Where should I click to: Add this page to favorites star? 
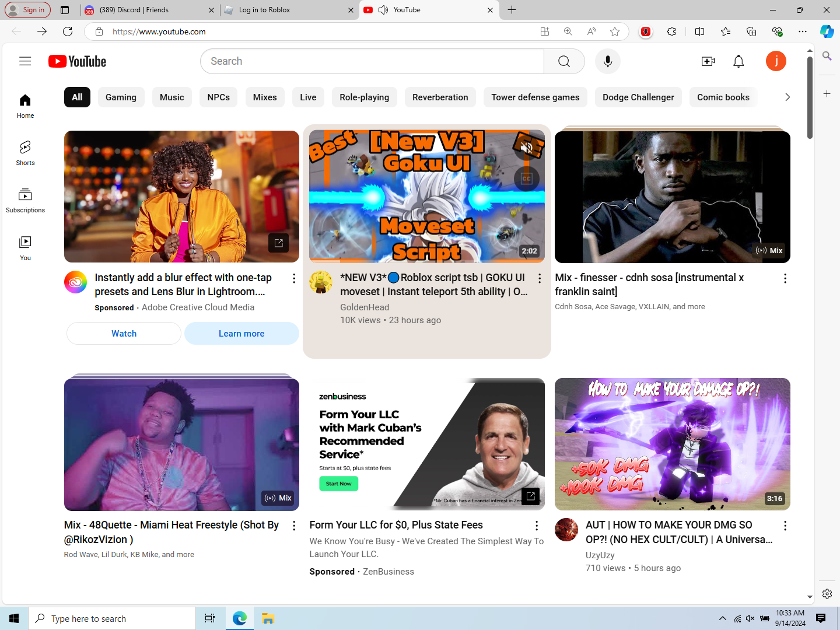[x=615, y=32]
